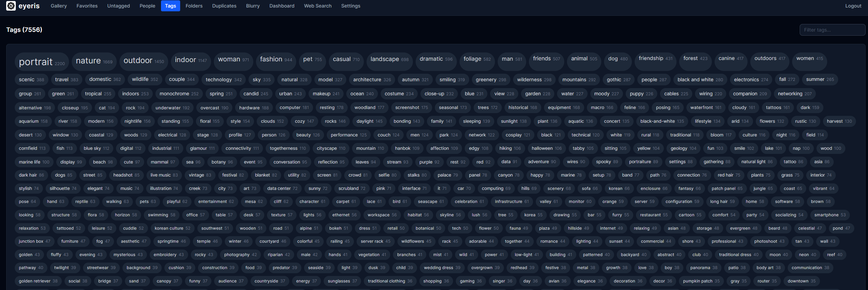This screenshot has width=868, height=290.
Task: Switch to the People tab
Action: (147, 6)
